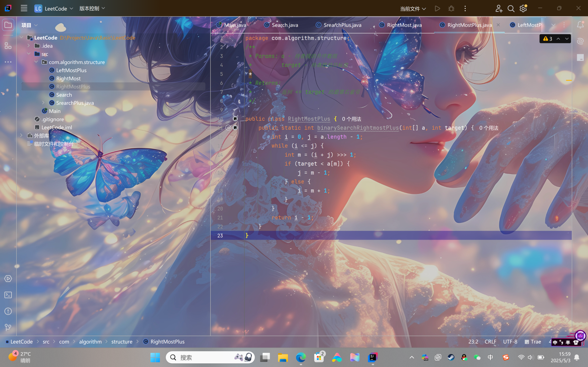Show hidden system tray icons

point(412,357)
